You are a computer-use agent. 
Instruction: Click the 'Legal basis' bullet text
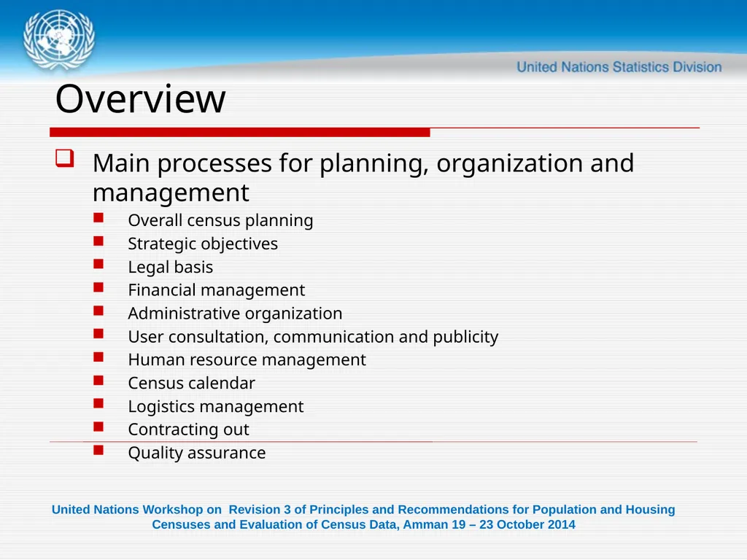pyautogui.click(x=171, y=267)
